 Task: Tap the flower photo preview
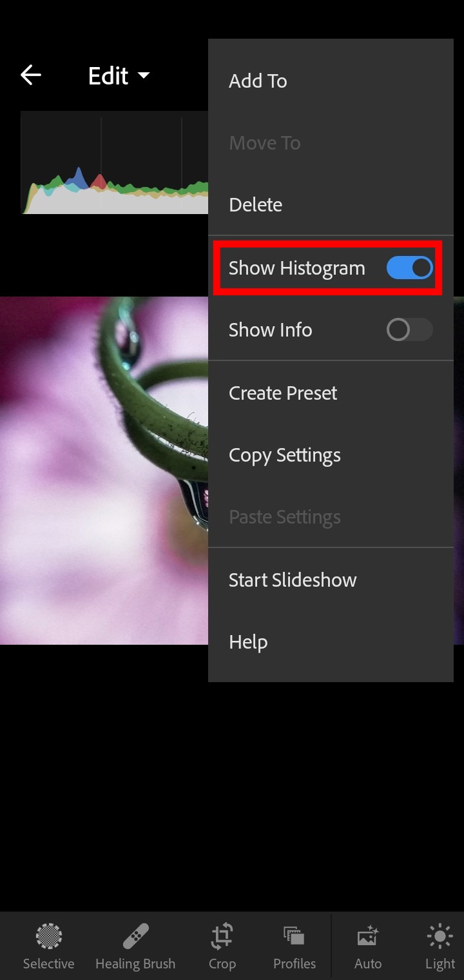pyautogui.click(x=103, y=471)
